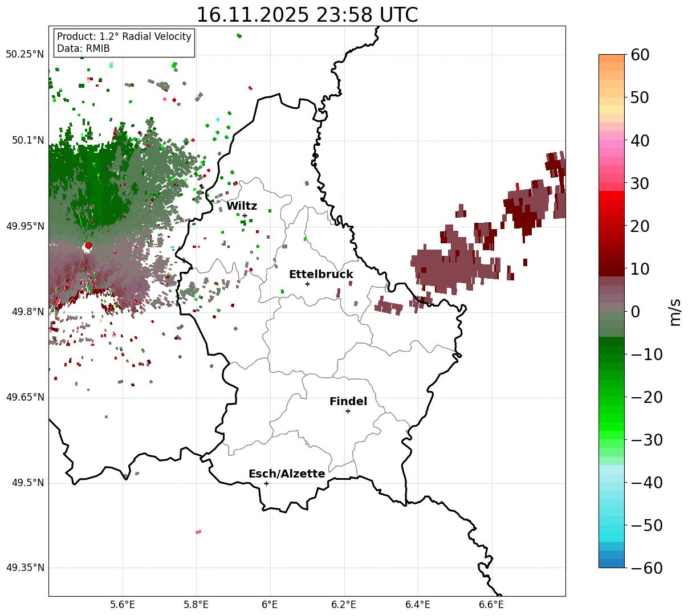Screen dimensions: 688x616
Task: Click the 5.6°E longitude label
Action: tap(123, 605)
